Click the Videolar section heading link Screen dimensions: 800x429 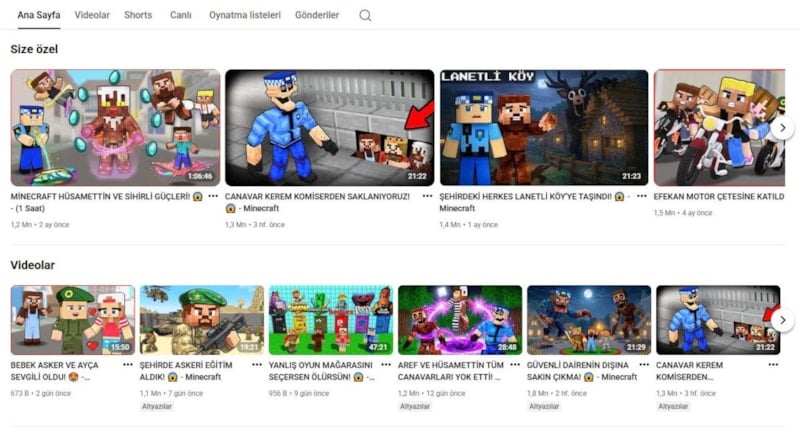(x=32, y=265)
